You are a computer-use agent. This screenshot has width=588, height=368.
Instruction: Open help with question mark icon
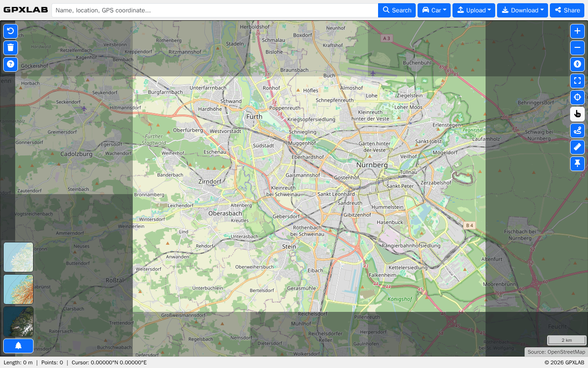(x=11, y=64)
